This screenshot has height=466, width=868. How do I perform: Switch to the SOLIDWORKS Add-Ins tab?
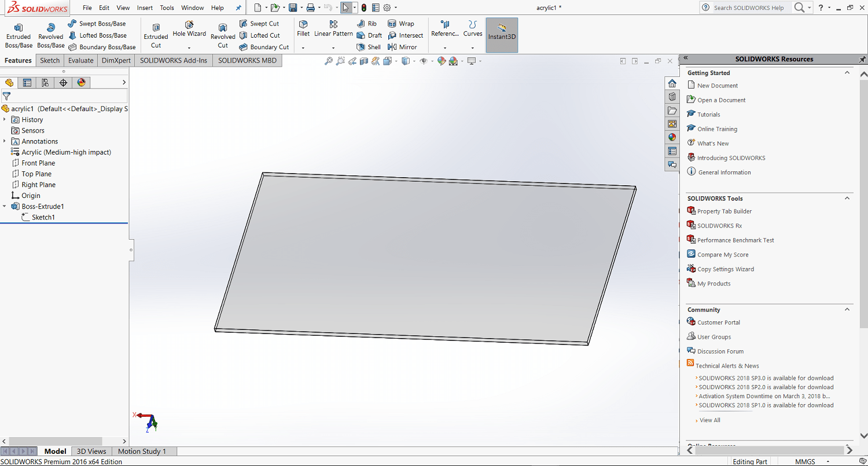tap(174, 60)
